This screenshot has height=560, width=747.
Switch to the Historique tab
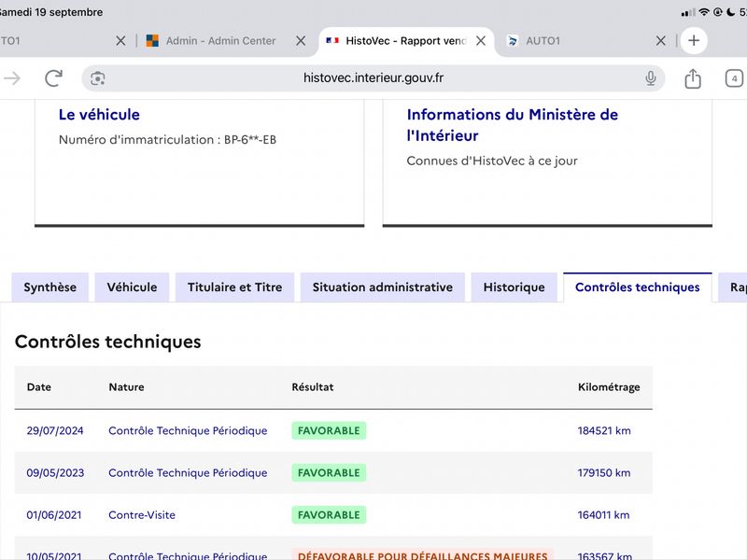click(514, 287)
